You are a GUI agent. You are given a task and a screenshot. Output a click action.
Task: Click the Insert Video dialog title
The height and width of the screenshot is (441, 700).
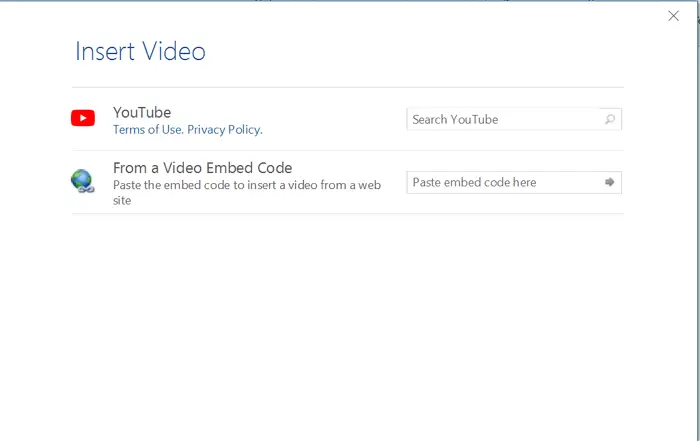[141, 51]
